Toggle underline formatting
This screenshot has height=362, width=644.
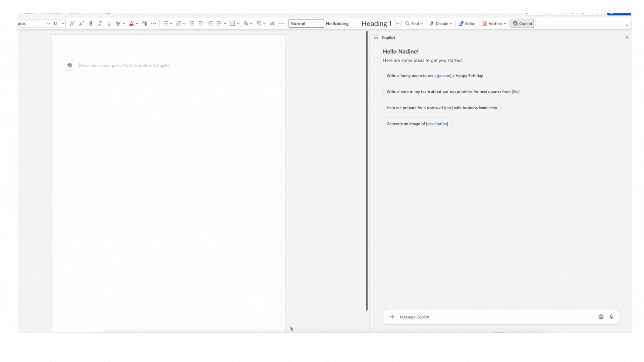point(109,23)
